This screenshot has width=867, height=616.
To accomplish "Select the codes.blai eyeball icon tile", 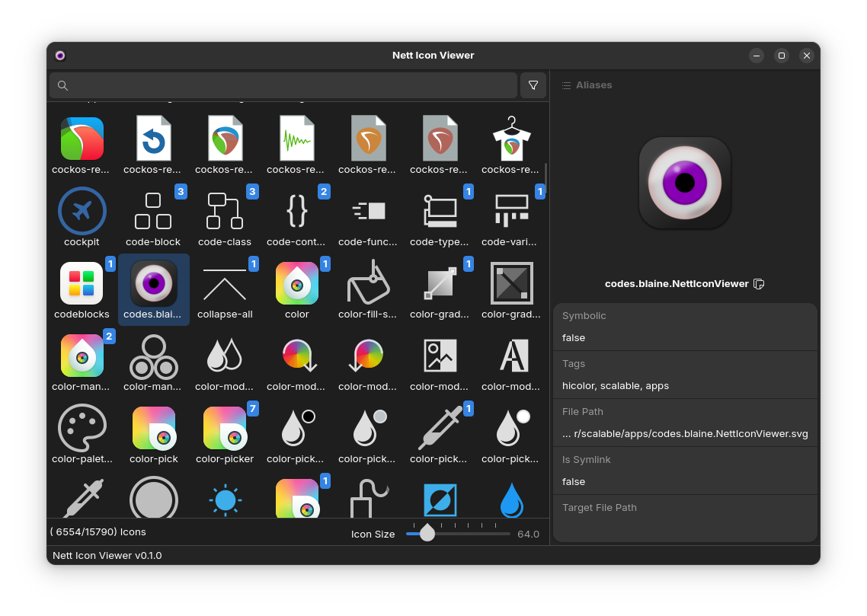I will 153,289.
